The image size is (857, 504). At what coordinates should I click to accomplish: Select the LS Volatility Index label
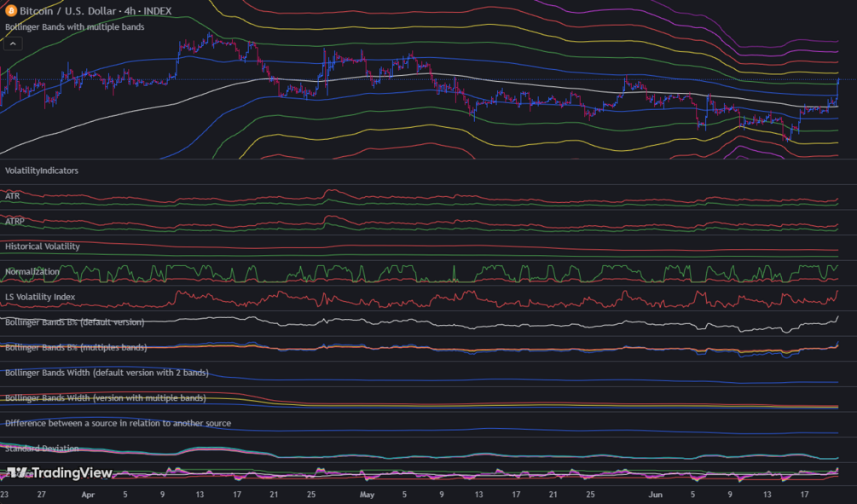point(40,297)
